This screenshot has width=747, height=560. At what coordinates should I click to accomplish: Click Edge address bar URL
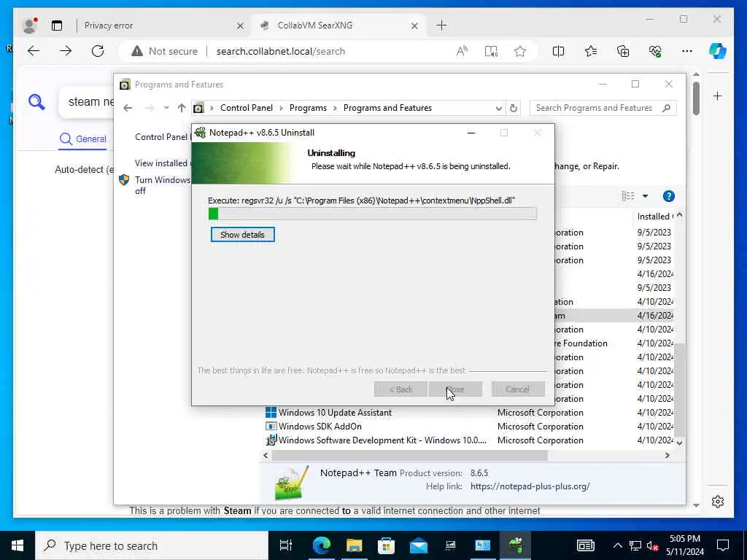(x=281, y=52)
